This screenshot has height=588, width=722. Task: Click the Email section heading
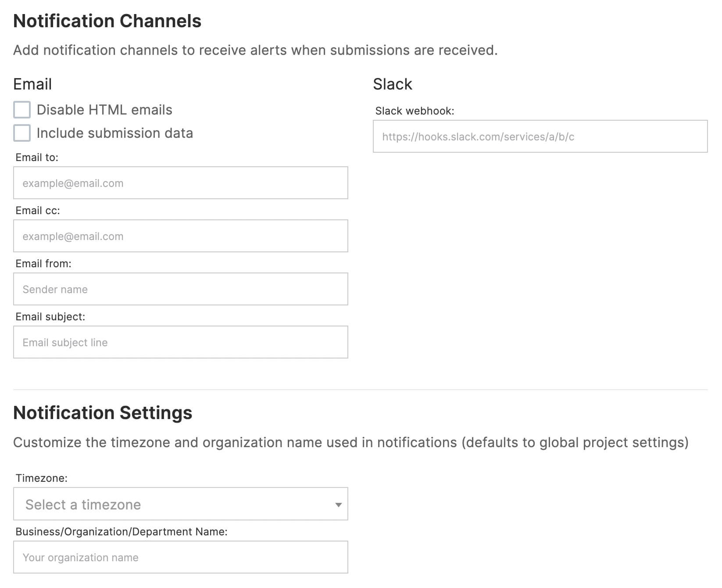[x=32, y=84]
